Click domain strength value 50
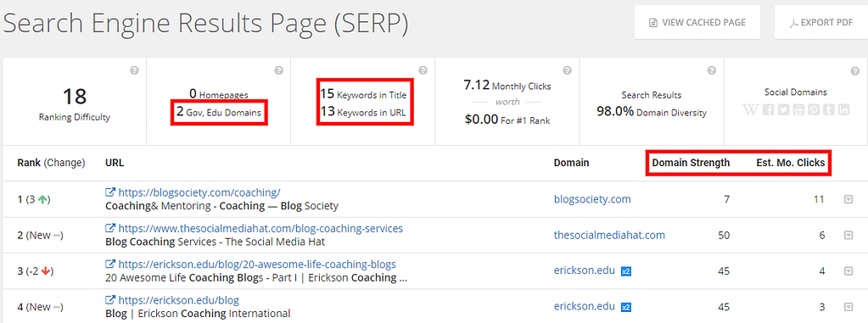The width and height of the screenshot is (868, 323). [x=724, y=235]
